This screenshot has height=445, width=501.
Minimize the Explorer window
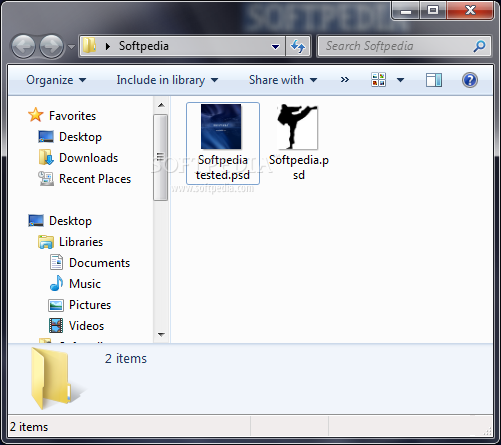coord(406,11)
